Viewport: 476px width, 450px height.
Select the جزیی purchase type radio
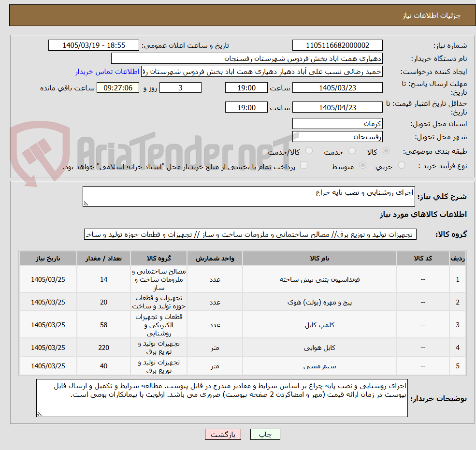401,165
